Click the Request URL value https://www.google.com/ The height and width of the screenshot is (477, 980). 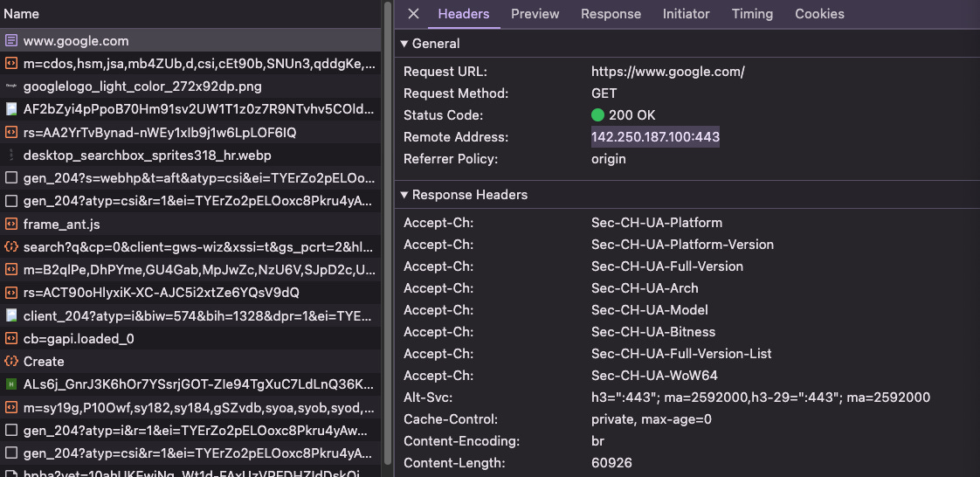coord(667,72)
